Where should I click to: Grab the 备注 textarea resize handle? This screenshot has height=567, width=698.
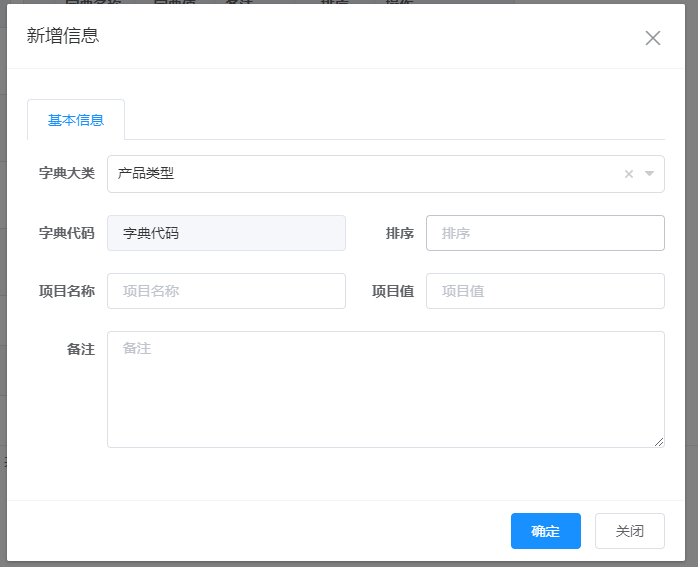(659, 442)
